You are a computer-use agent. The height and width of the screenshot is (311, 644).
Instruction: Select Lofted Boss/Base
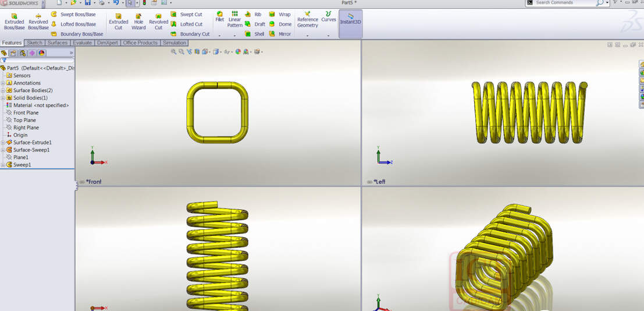click(73, 24)
